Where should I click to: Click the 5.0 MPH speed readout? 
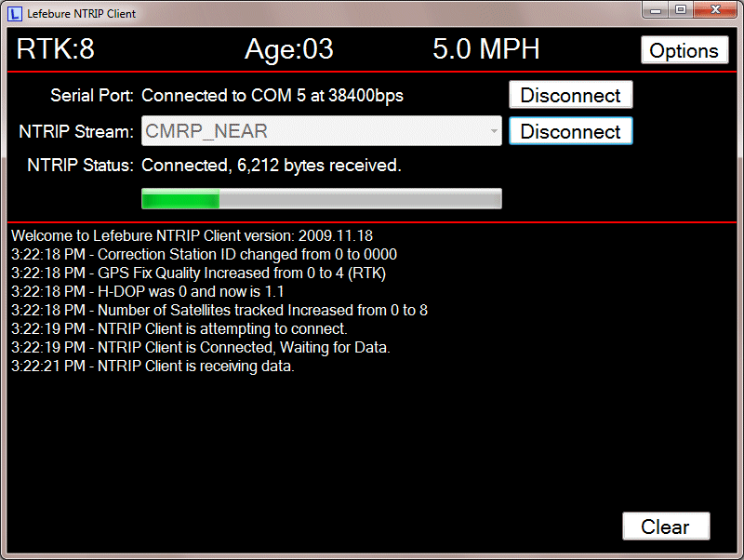485,49
